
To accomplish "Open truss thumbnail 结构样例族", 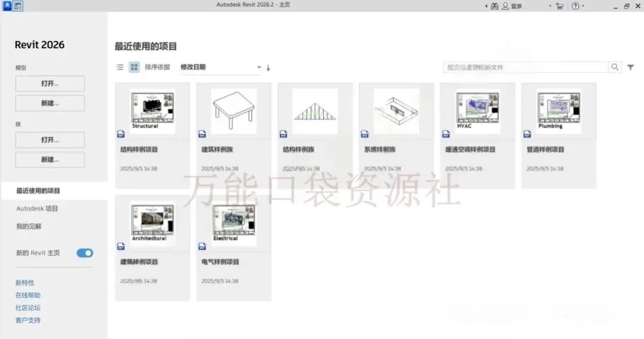I will click(315, 111).
